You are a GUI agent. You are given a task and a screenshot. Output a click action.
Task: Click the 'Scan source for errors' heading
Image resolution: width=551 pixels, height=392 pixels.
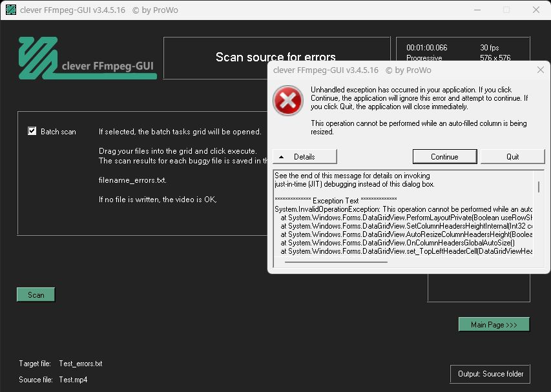[276, 57]
